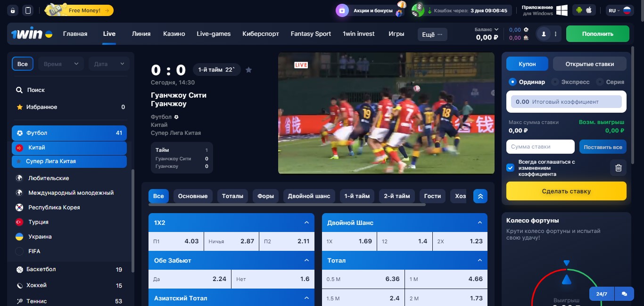Click the Пополнить deposit button
The image size is (644, 306).
[598, 34]
